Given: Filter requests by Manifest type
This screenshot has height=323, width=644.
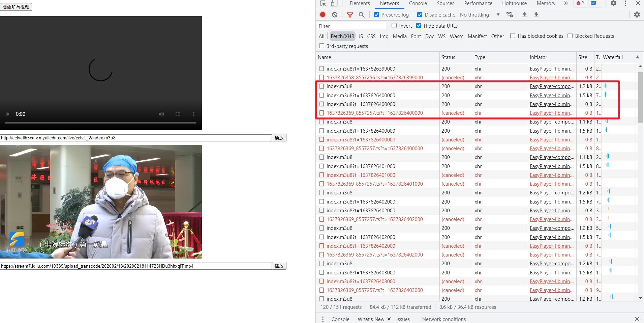Looking at the screenshot, I should coord(477,36).
